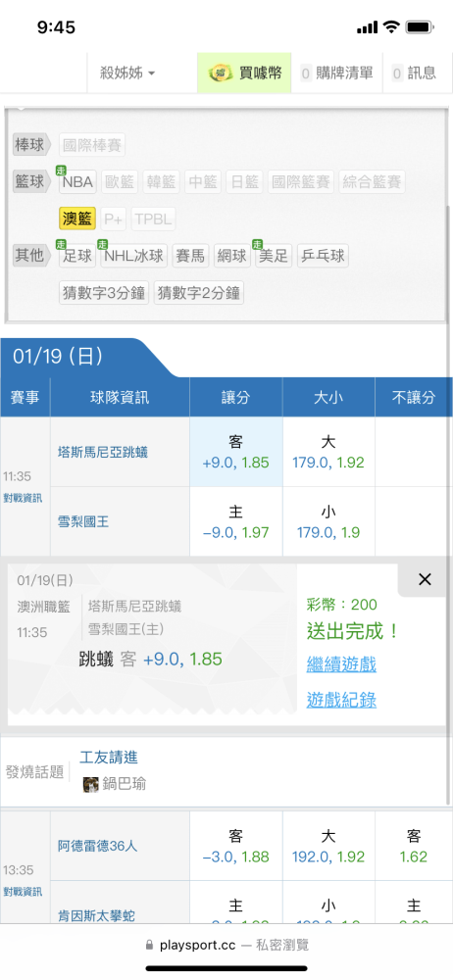Click the 棒球 category label
This screenshot has height=980, width=453.
coord(30,145)
